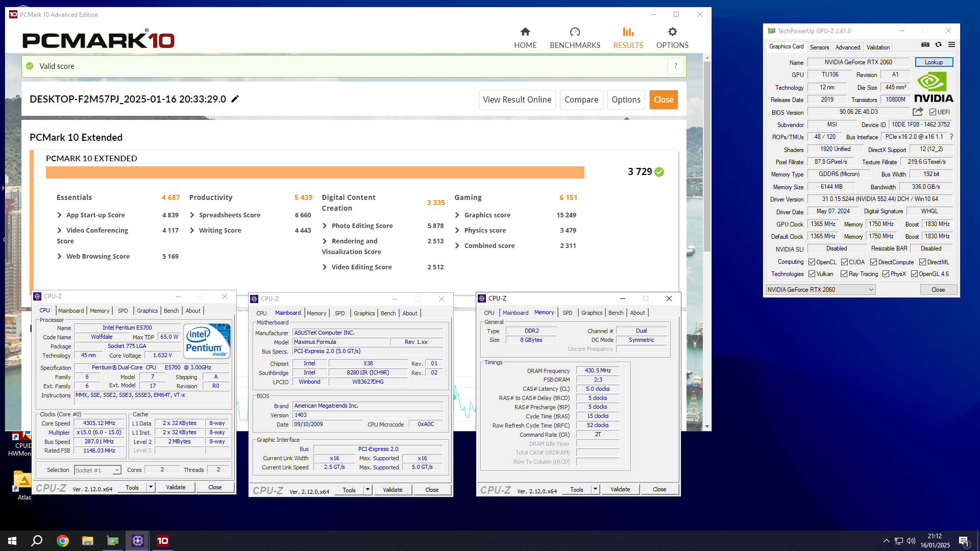Screen dimensions: 980x551
Task: Open CPUID HWMonitor desktop shortcut
Action: (20, 443)
